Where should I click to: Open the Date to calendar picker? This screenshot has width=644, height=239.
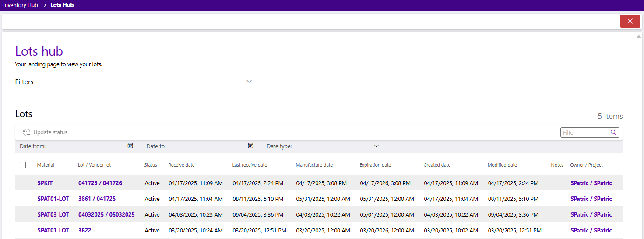click(250, 146)
